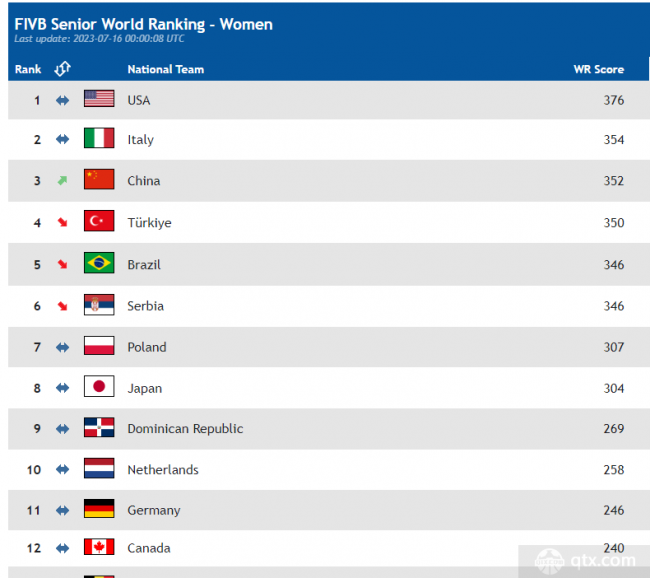Image resolution: width=650 pixels, height=578 pixels.
Task: Click the FIVB Senior World Ranking title
Action: (143, 24)
